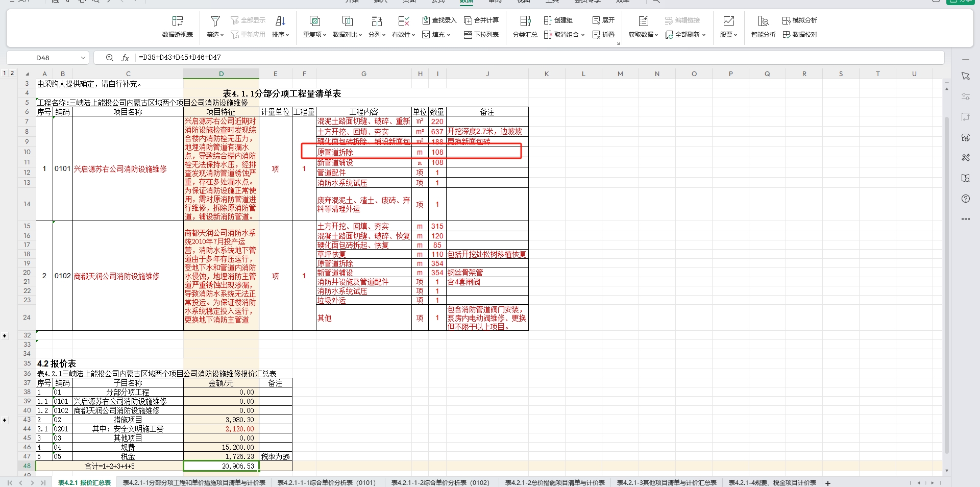
Task: Click the more options dots in right sidebar
Action: pos(965,219)
